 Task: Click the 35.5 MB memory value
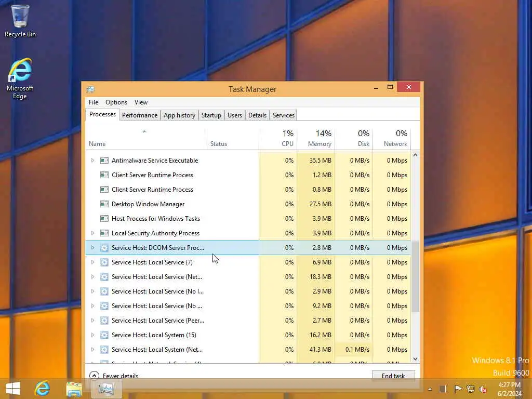point(320,160)
